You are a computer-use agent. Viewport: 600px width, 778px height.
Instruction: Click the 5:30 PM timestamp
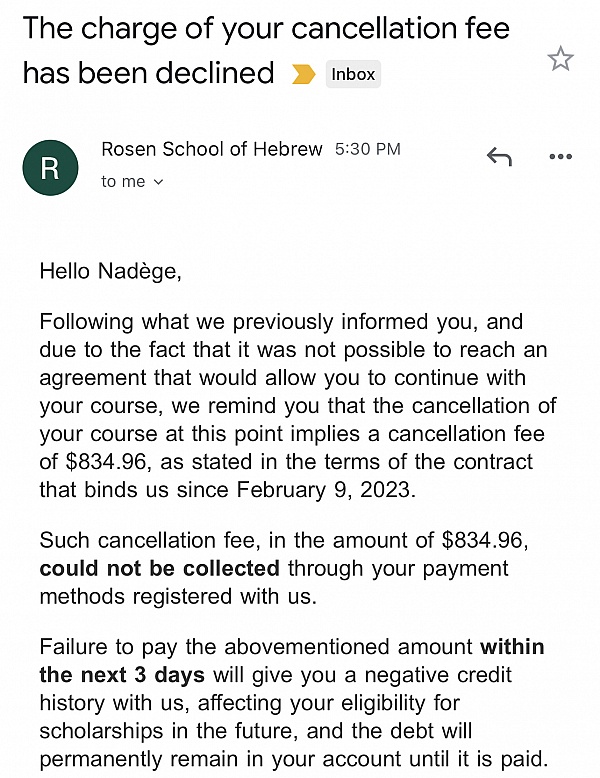coord(367,149)
